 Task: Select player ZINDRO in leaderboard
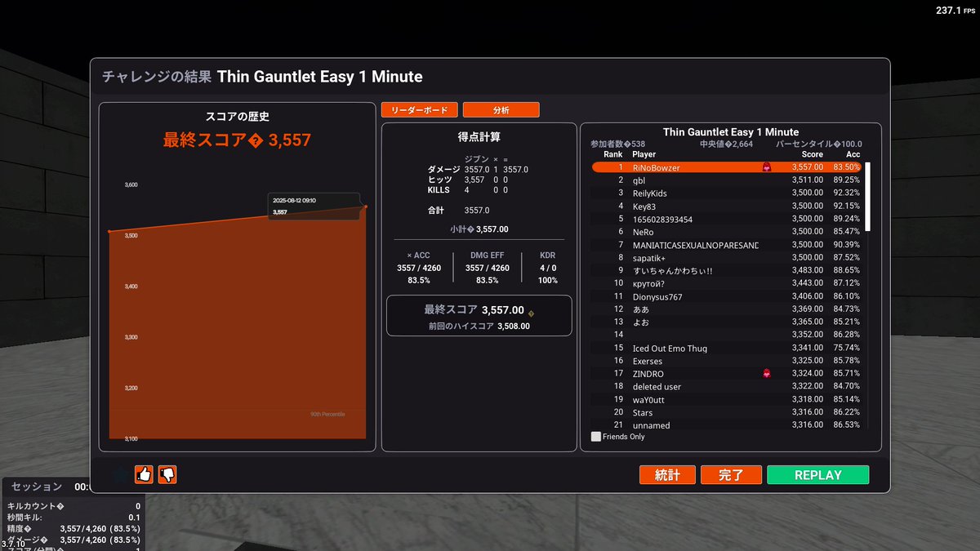(727, 374)
